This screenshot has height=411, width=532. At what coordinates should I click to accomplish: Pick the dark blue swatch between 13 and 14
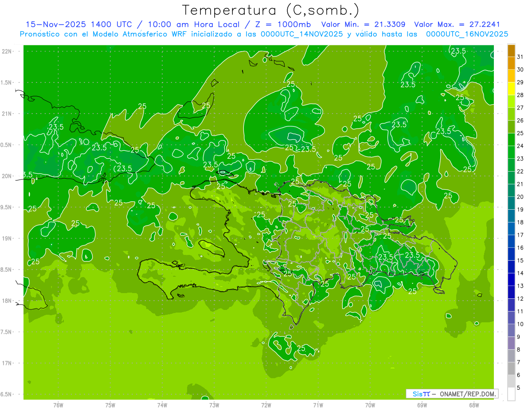[511, 280]
